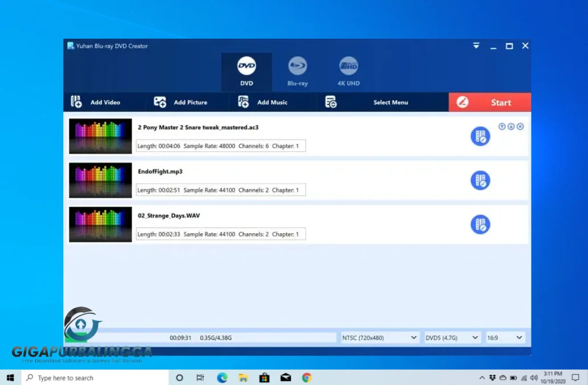The width and height of the screenshot is (588, 385).
Task: Launch Microsoft Edge from the taskbar
Action: pyautogui.click(x=222, y=378)
